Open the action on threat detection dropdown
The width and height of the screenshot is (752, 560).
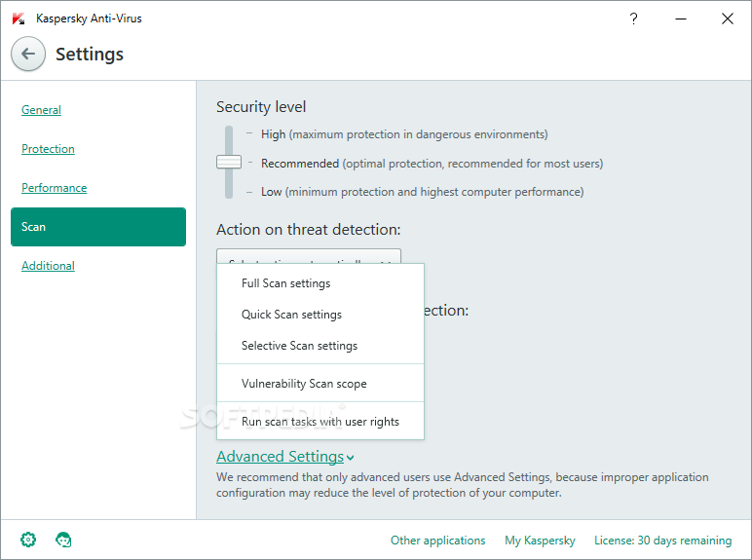coord(309,256)
